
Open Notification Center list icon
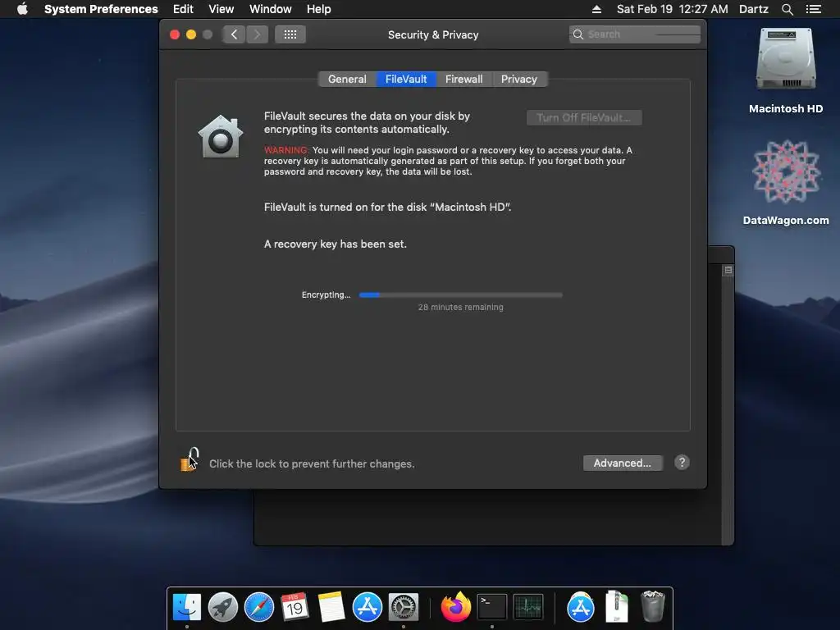click(813, 9)
